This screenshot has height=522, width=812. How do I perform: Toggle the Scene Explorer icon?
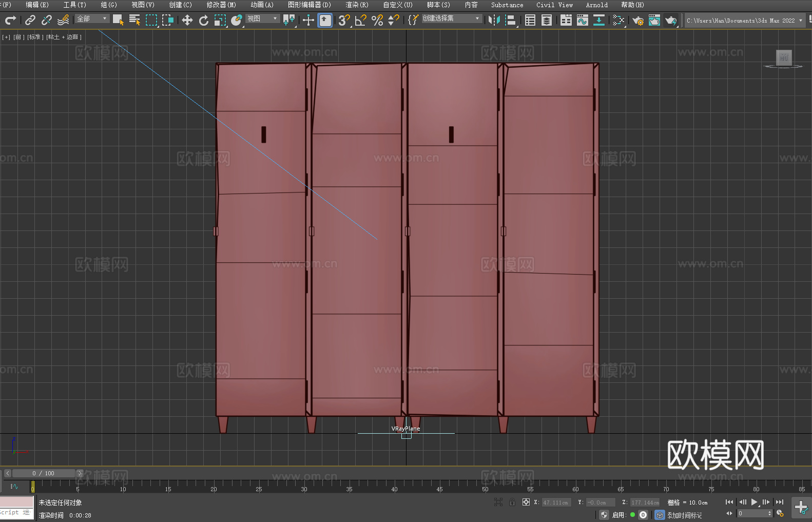coord(530,20)
